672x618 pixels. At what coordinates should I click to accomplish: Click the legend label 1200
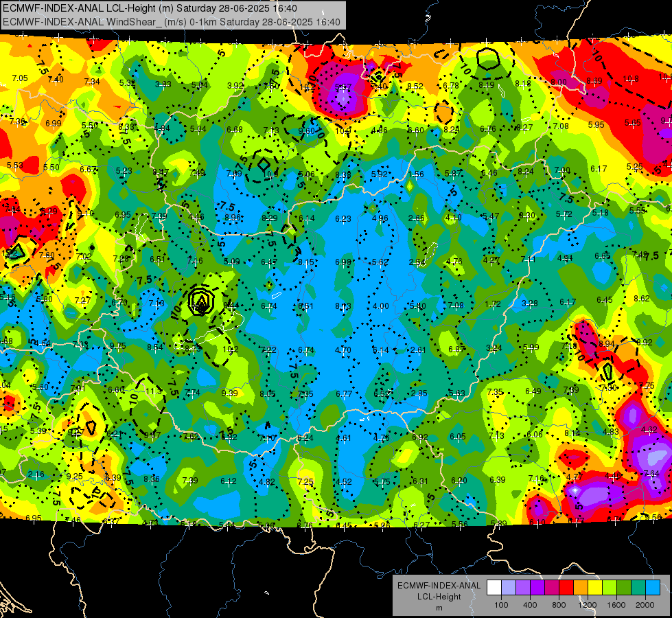[x=587, y=605]
